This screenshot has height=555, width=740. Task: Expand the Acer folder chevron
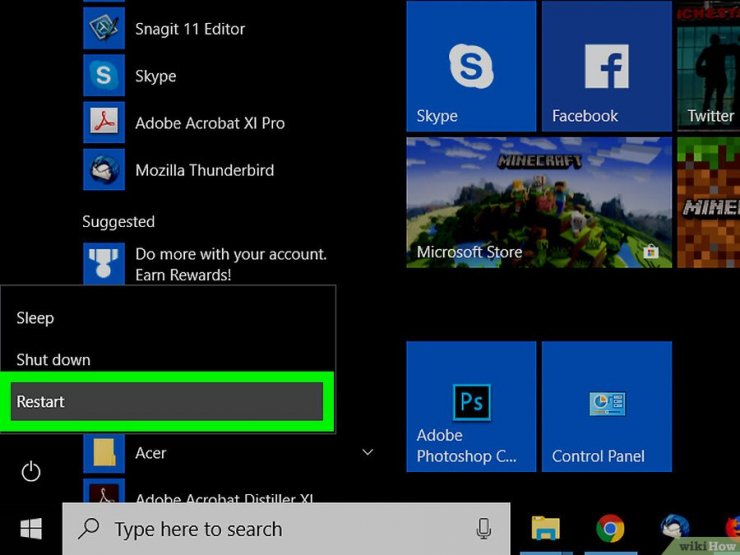tap(368, 452)
